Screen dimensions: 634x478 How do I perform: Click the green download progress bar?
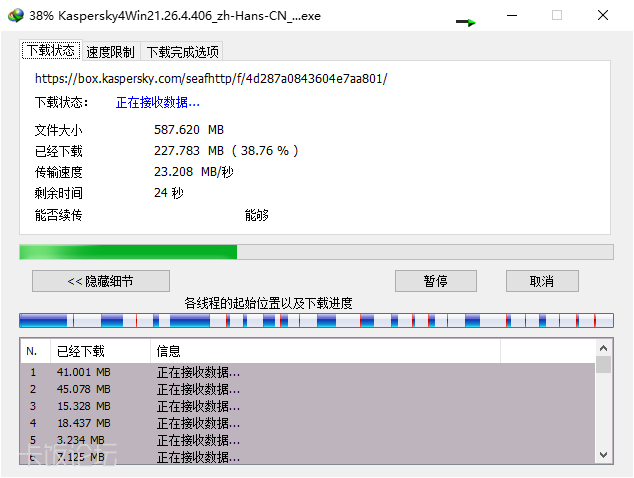click(x=316, y=252)
